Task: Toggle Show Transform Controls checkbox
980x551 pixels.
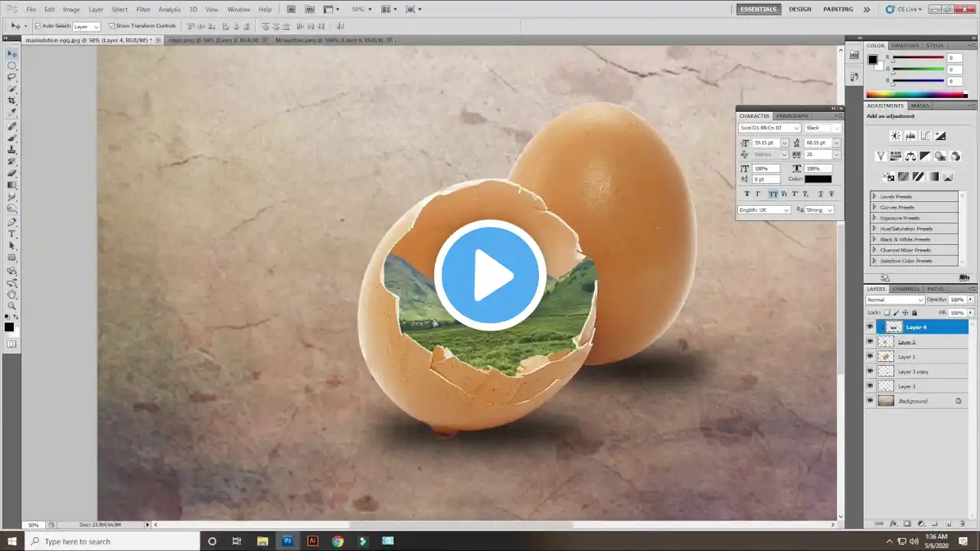Action: [112, 26]
